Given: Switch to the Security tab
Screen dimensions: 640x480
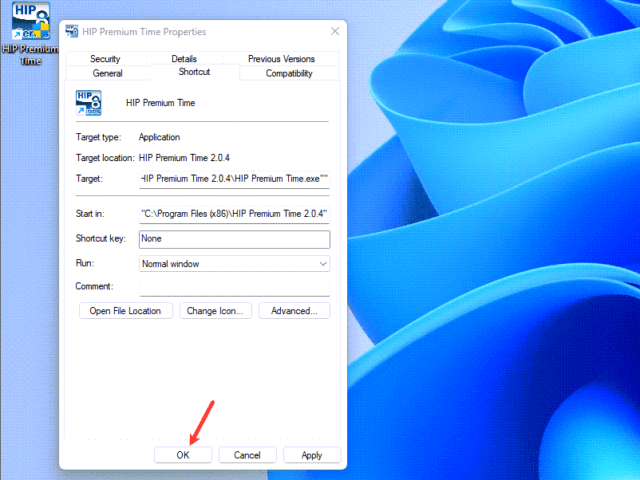Looking at the screenshot, I should (105, 59).
